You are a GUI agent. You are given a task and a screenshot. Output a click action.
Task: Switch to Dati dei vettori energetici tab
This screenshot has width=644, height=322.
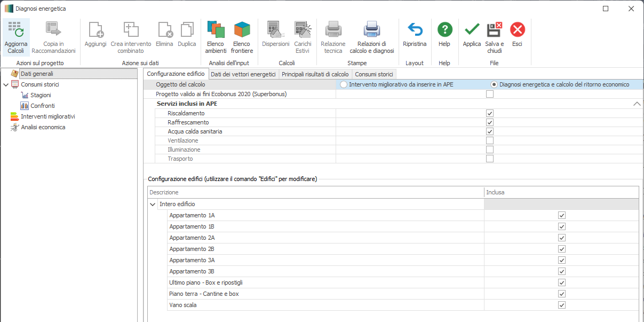243,74
